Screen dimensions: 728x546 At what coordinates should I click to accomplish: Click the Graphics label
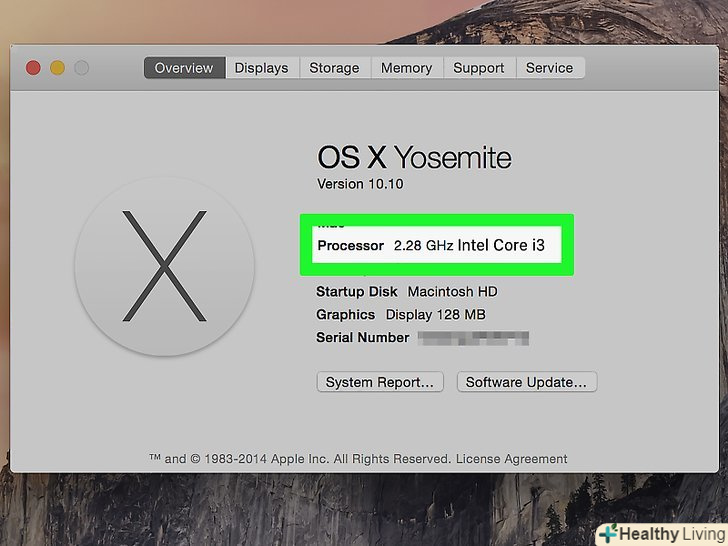pos(345,315)
